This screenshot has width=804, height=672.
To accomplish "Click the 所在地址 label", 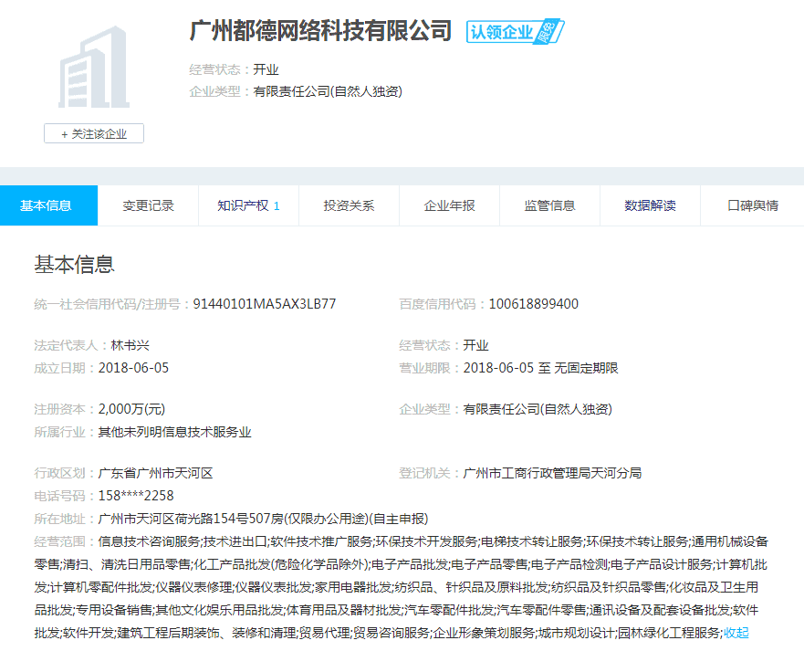I will (60, 519).
